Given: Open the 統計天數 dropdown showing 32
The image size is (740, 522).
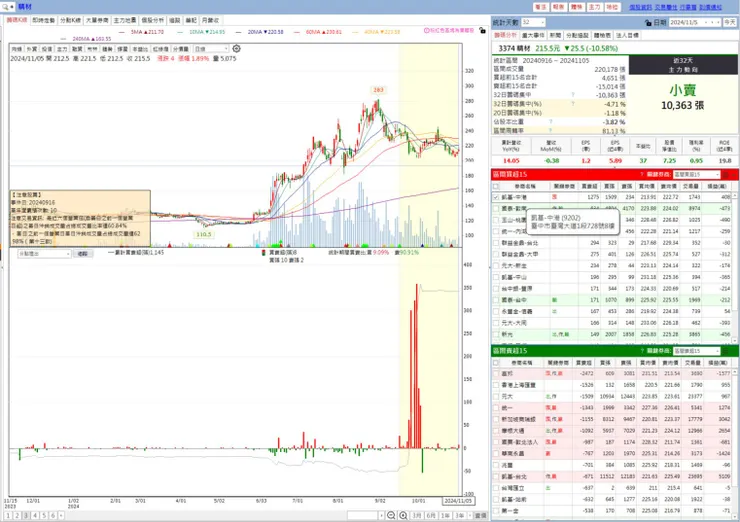Looking at the screenshot, I should coord(533,23).
